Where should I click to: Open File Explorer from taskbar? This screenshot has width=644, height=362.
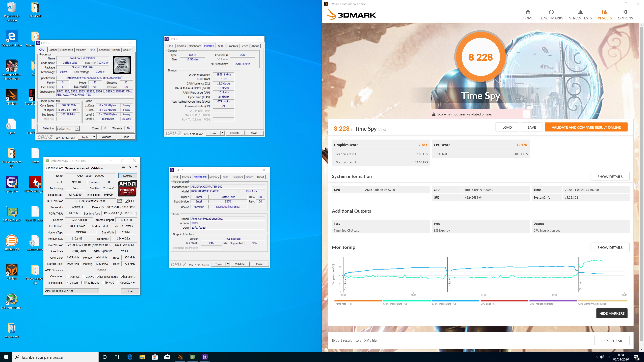[142, 357]
